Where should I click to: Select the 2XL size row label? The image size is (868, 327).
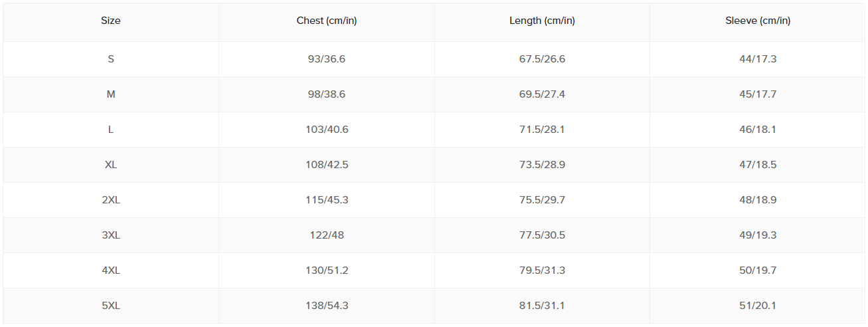[x=111, y=200]
